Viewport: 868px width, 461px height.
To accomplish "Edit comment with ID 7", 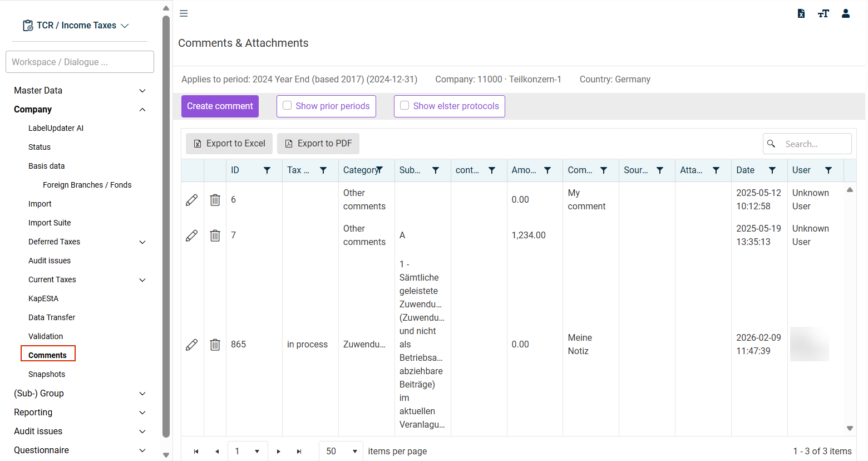I will tap(192, 236).
